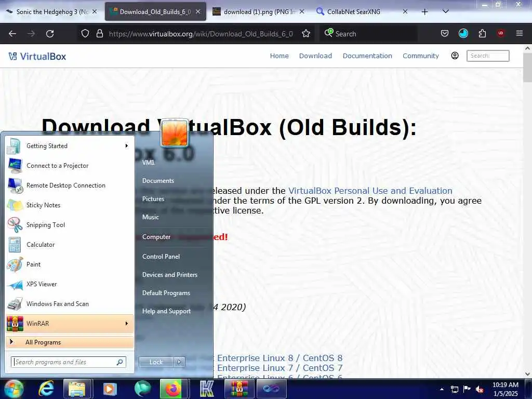The height and width of the screenshot is (399, 532).
Task: Click the Windows Start orb
Action: point(13,389)
